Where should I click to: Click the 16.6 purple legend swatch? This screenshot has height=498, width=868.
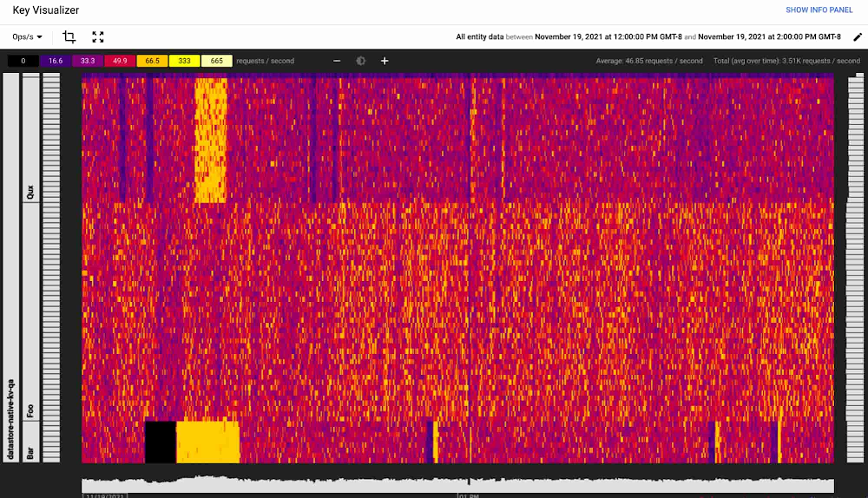[x=56, y=61]
